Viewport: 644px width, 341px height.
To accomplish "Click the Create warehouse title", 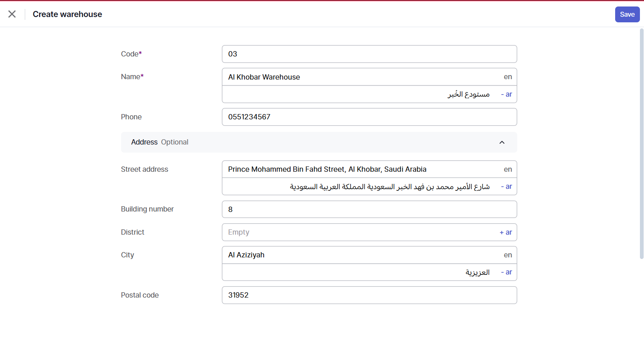I will [x=67, y=14].
